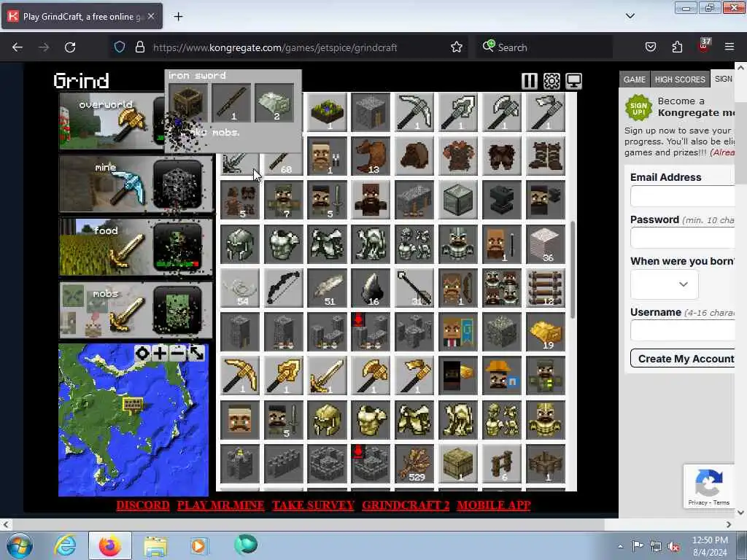Launch Internet Explorer from taskbar
747x560 pixels.
(x=65, y=545)
